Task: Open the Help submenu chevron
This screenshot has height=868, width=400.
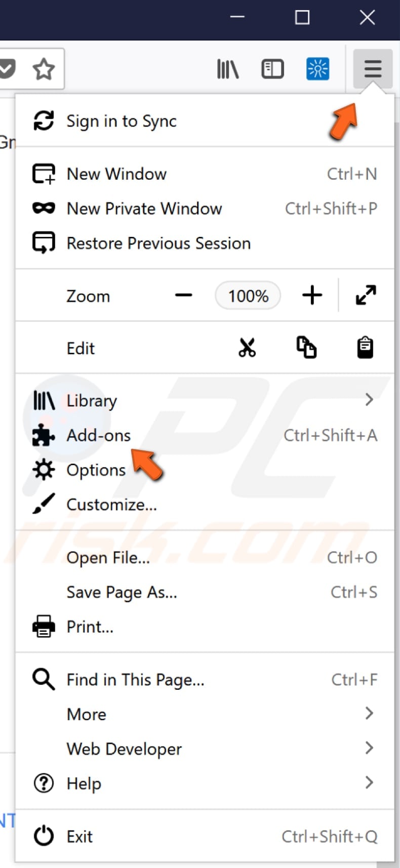Action: 369,782
